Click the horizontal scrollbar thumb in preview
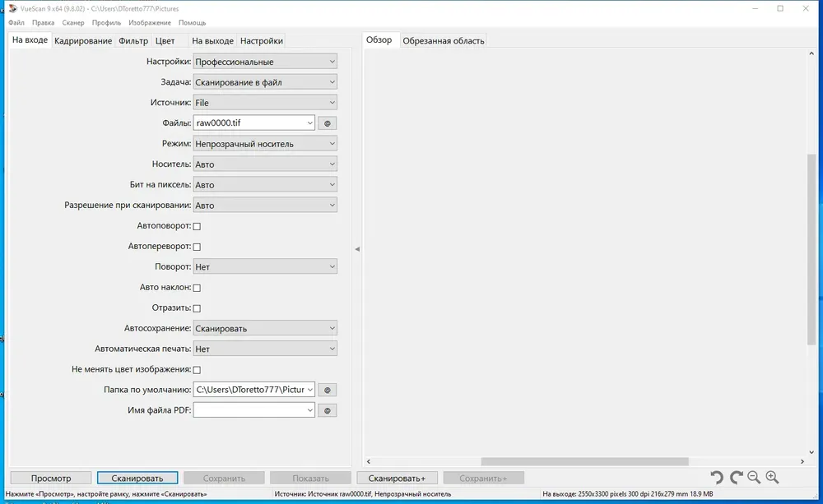Image resolution: width=823 pixels, height=504 pixels. pos(584,461)
